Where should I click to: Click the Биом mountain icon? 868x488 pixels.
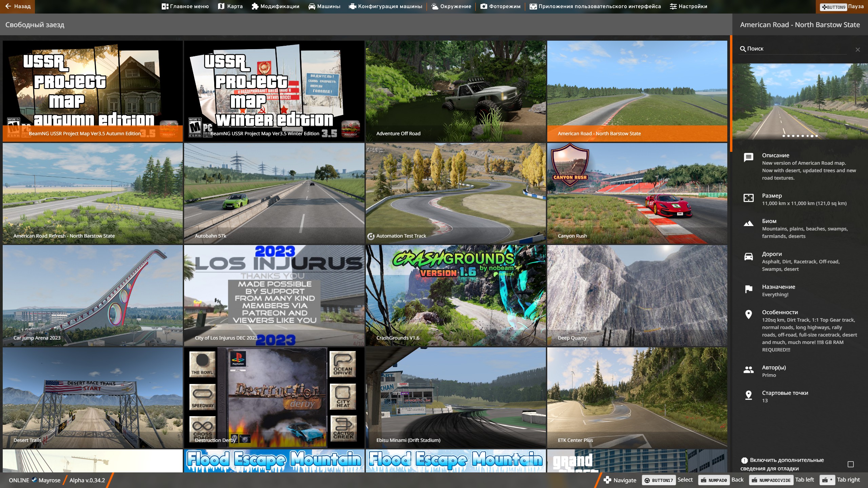pyautogui.click(x=748, y=223)
